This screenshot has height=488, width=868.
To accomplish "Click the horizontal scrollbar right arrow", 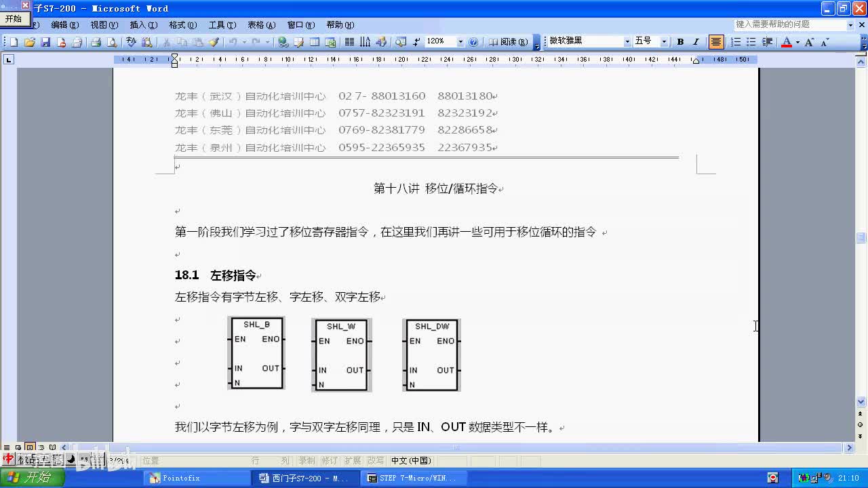I will pos(849,447).
